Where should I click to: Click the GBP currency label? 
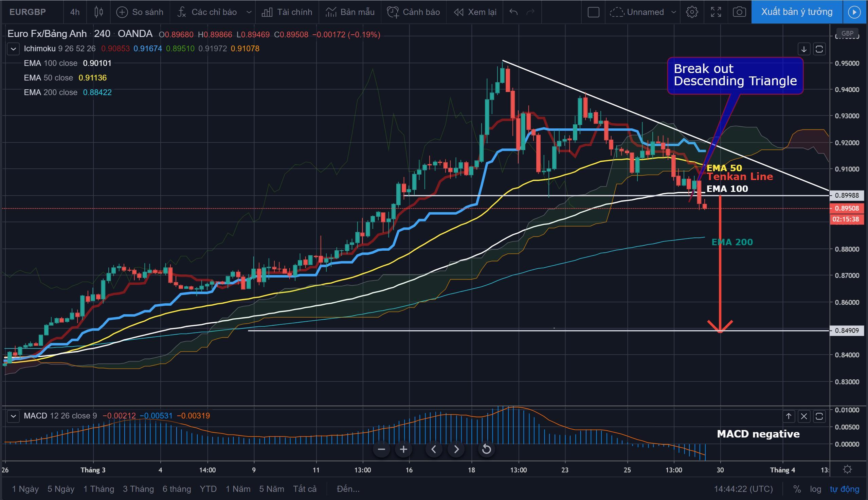click(847, 33)
